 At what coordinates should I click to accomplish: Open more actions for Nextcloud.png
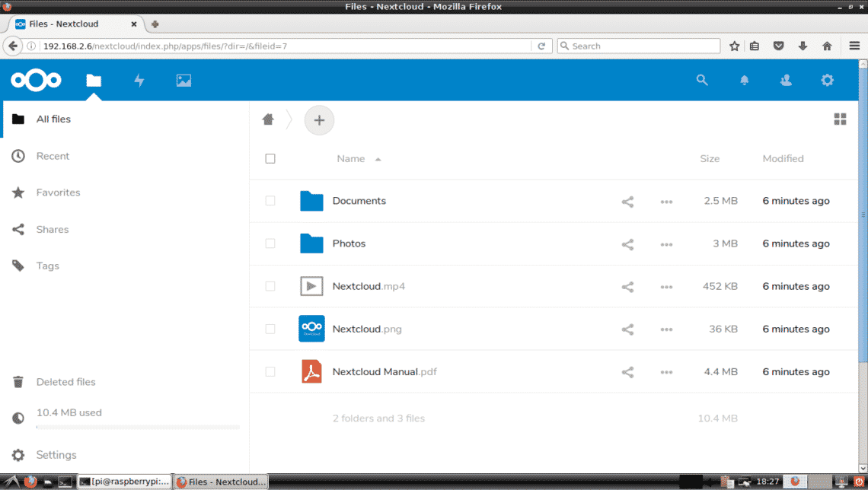pyautogui.click(x=666, y=329)
